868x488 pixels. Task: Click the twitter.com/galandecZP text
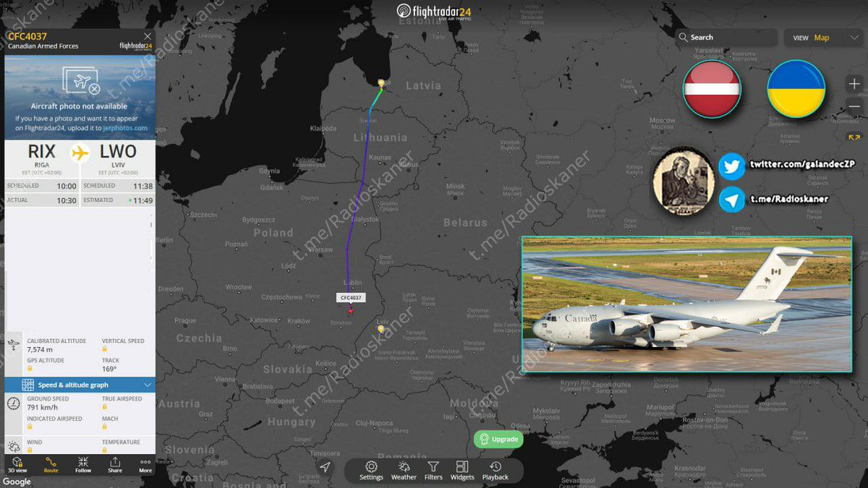pos(802,164)
